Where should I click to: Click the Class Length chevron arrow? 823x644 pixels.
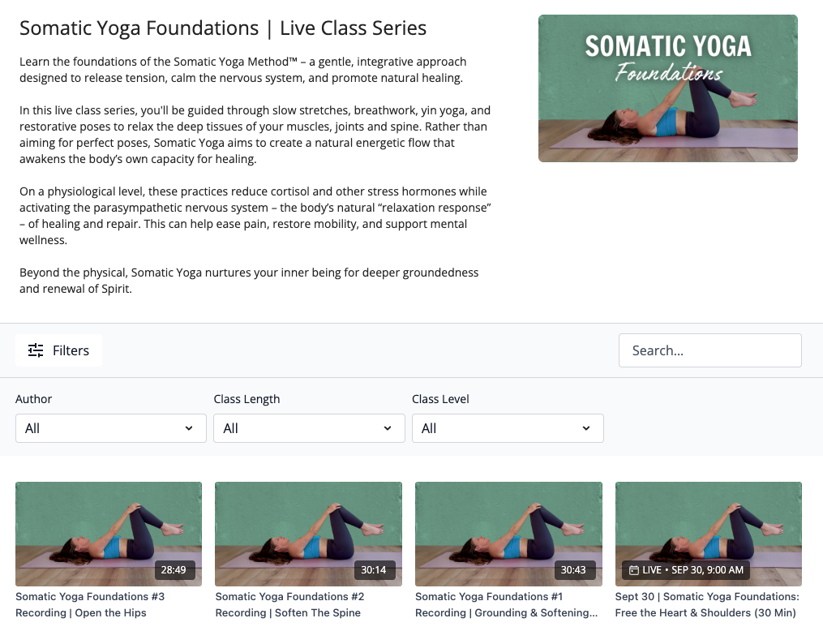pyautogui.click(x=388, y=428)
